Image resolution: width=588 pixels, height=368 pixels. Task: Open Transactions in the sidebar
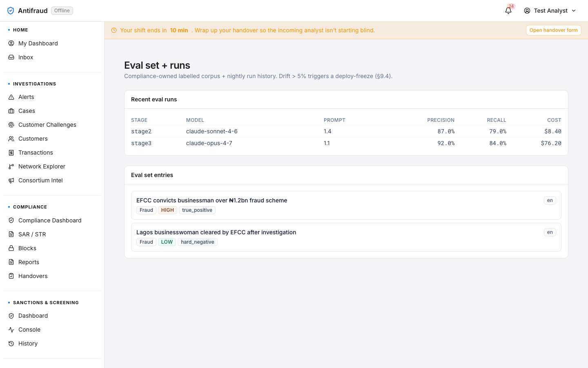tap(52, 153)
